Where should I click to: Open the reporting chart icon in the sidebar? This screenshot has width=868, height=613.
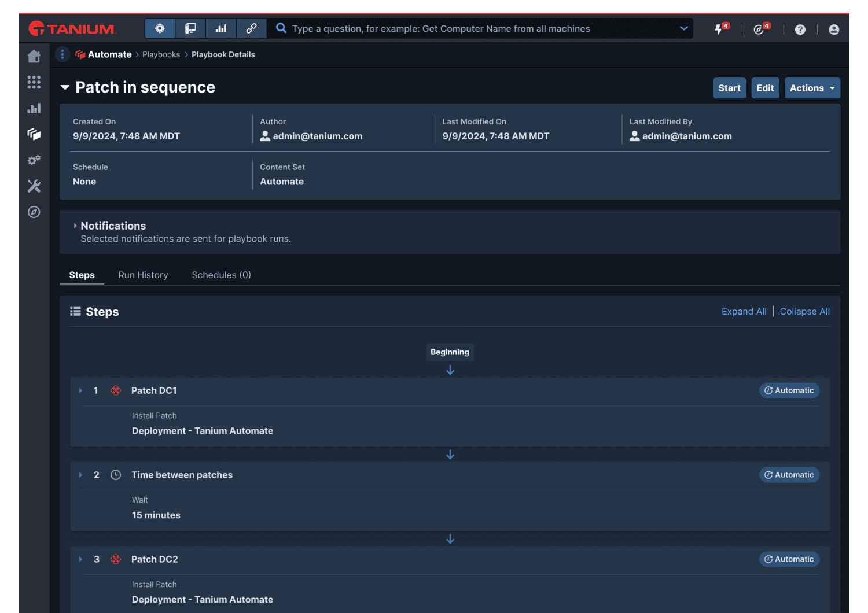point(34,108)
